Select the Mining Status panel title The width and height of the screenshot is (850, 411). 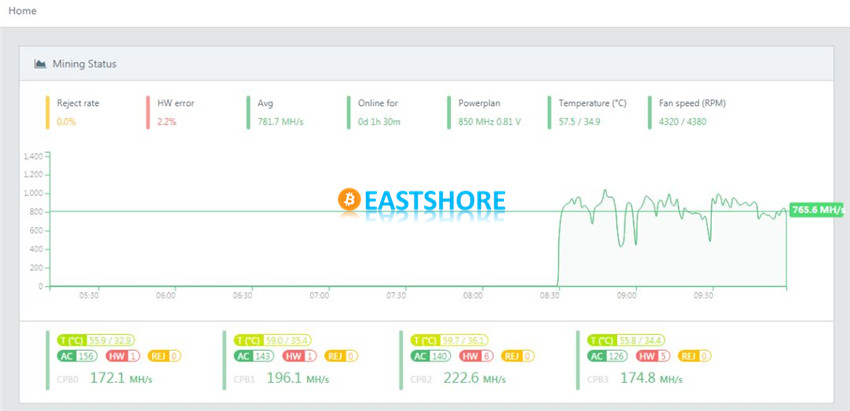(84, 64)
